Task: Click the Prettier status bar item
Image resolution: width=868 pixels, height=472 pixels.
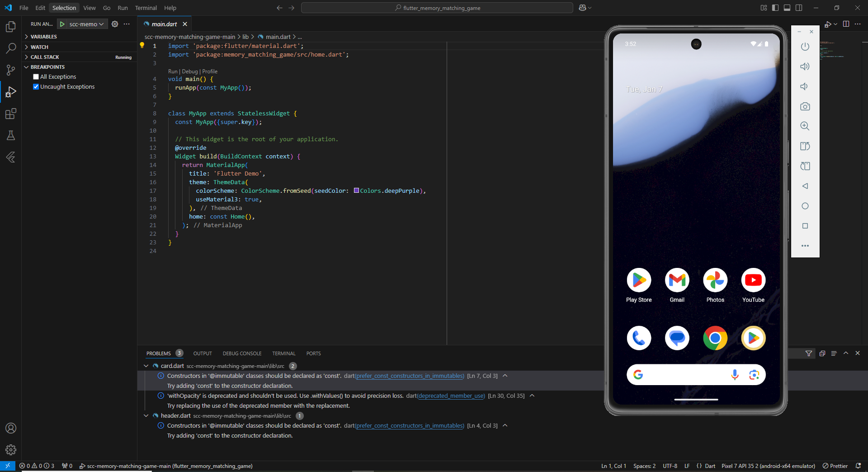Action: click(835, 466)
